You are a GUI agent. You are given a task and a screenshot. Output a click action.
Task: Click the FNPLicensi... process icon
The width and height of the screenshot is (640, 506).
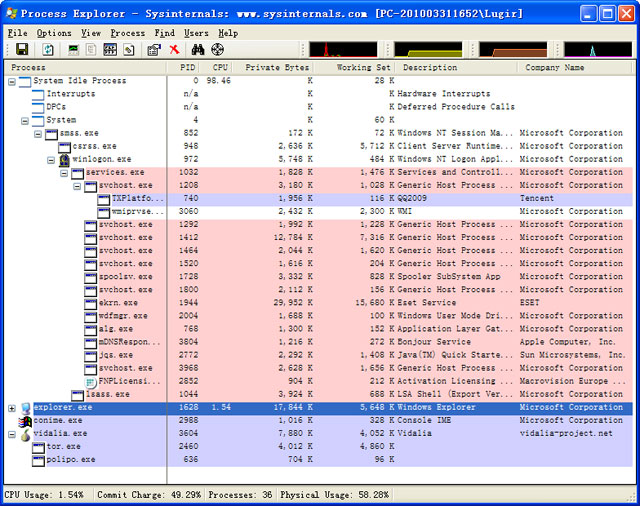pyautogui.click(x=90, y=382)
